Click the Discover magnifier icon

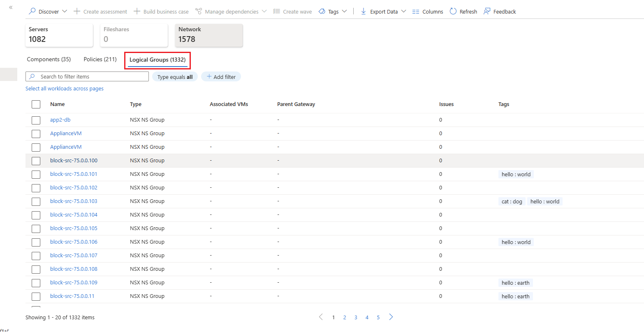click(x=32, y=12)
